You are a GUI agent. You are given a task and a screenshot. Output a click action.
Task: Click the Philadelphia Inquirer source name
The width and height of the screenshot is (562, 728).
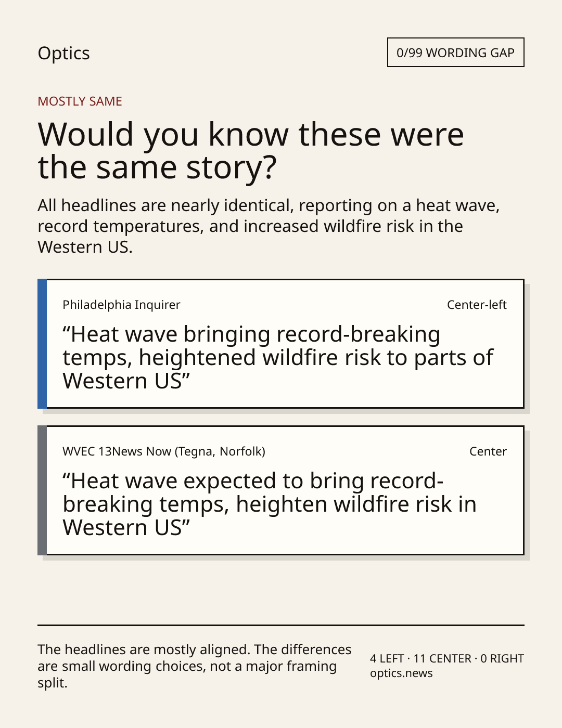click(121, 305)
